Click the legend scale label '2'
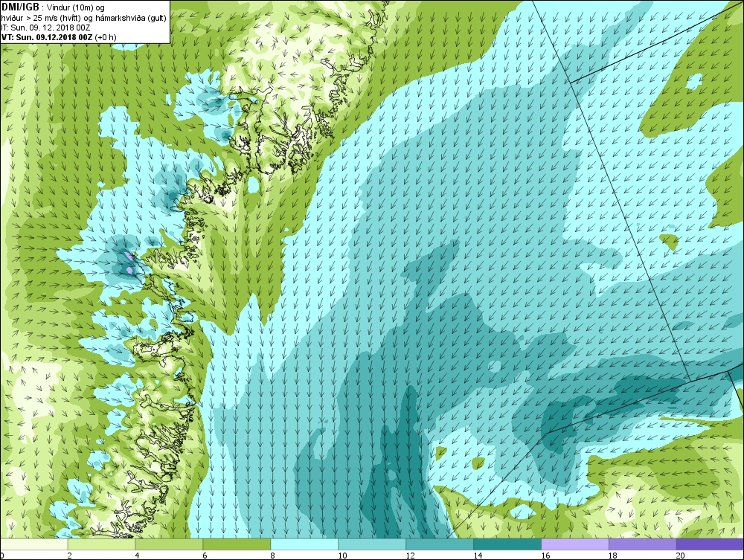Viewport: 744px width, 560px height. [70, 556]
